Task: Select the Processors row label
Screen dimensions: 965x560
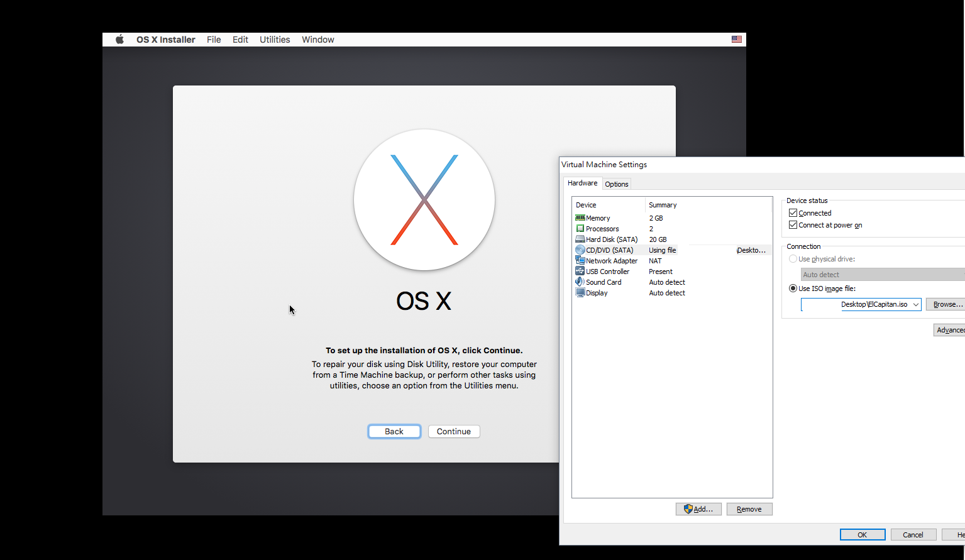Action: click(602, 229)
